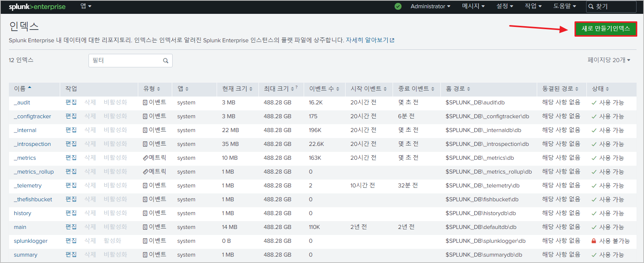Click the event type icon for history
The height and width of the screenshot is (263, 644).
coord(145,213)
